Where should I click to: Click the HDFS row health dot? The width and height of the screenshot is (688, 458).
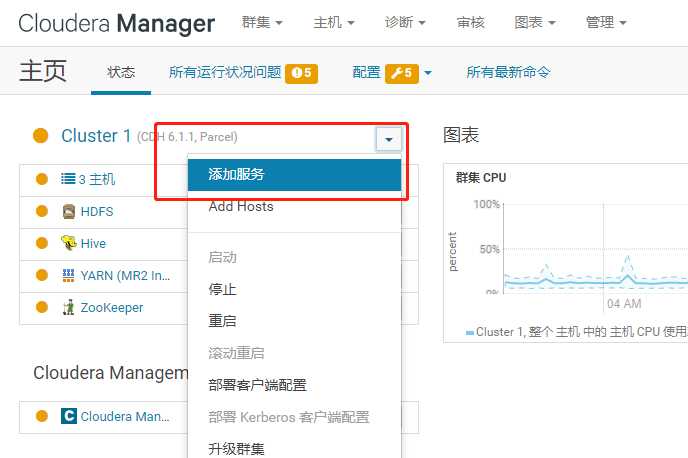pos(42,211)
